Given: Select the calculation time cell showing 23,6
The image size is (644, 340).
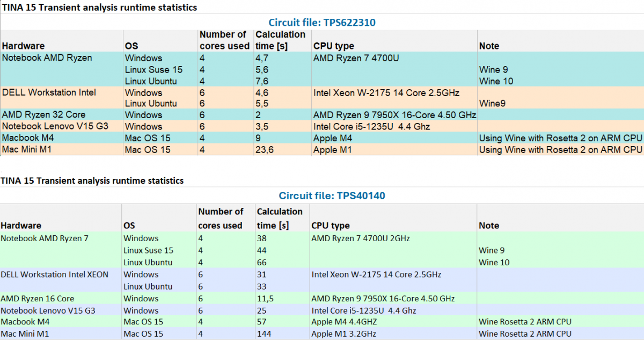Looking at the screenshot, I should [265, 150].
